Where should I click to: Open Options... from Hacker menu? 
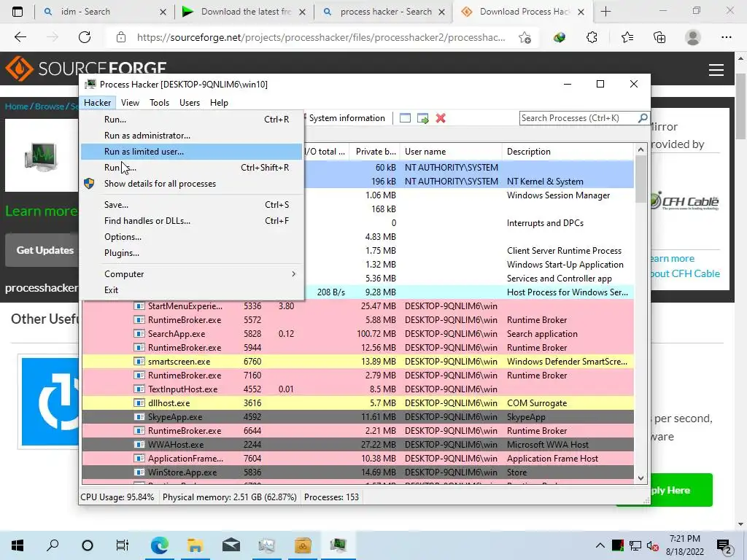(192, 237)
